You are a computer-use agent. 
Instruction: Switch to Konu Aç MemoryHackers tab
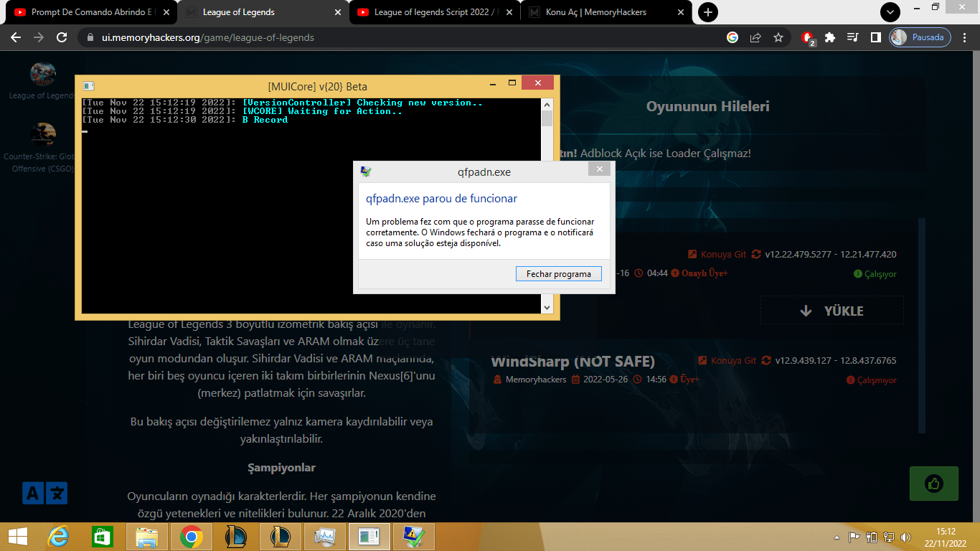point(606,12)
